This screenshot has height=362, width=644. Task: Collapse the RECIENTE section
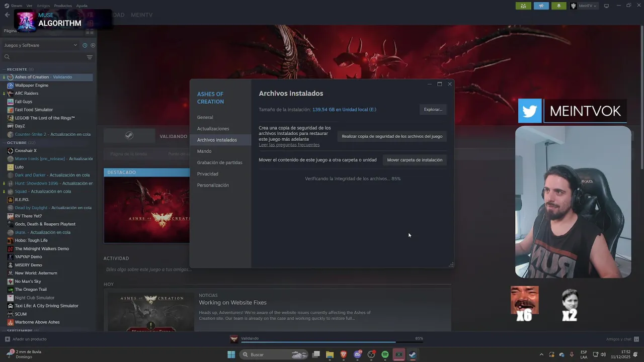point(20,69)
